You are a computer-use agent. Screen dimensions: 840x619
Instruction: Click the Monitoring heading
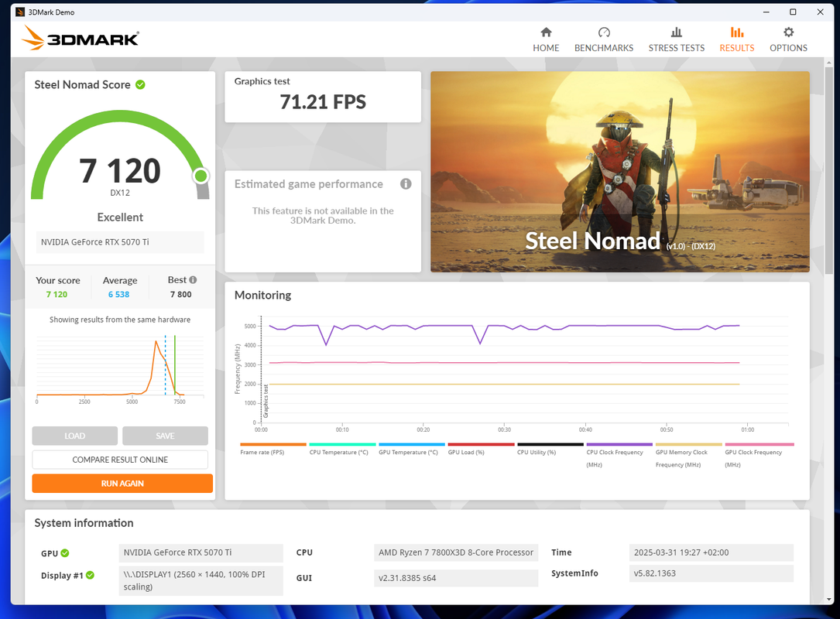[262, 295]
